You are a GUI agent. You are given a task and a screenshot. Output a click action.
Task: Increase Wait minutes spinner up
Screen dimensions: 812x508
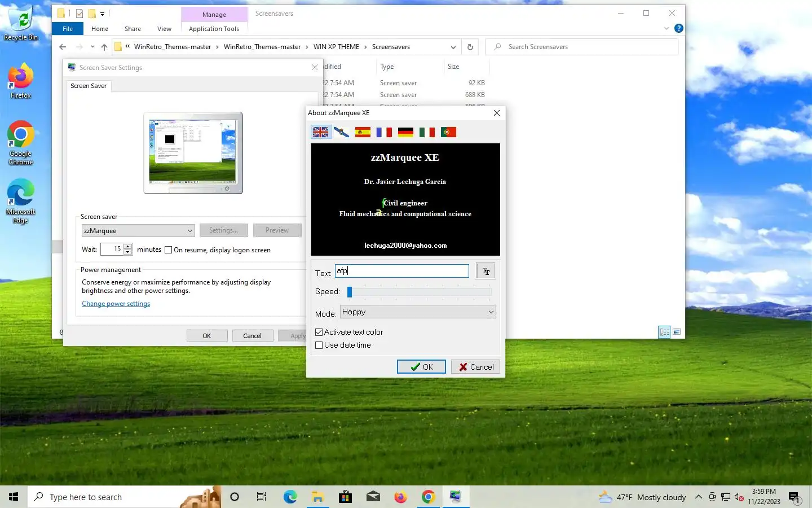pos(128,246)
